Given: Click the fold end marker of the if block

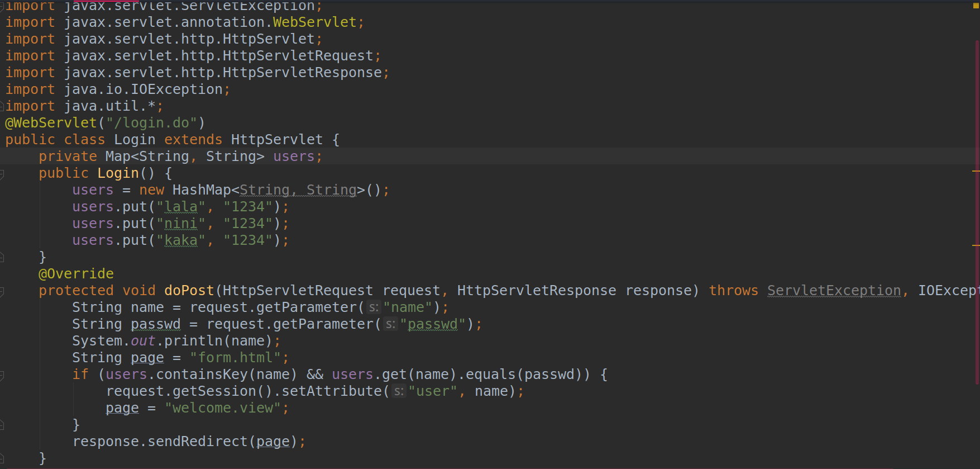Looking at the screenshot, I should coord(2,425).
